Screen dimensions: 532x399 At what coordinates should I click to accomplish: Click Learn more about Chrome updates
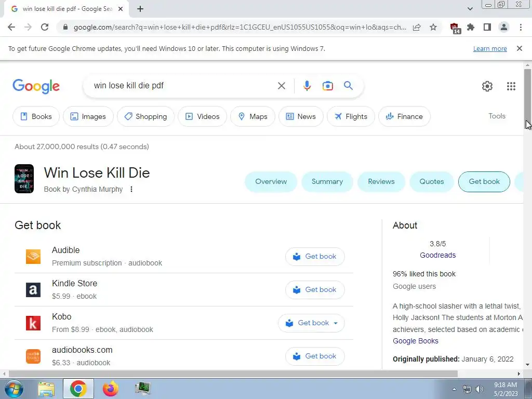(490, 48)
